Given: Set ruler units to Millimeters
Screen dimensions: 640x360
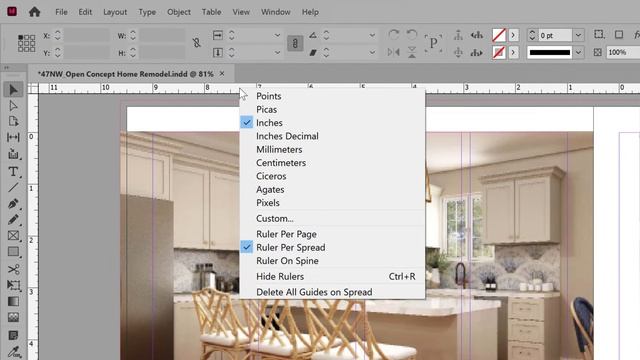Looking at the screenshot, I should [279, 149].
